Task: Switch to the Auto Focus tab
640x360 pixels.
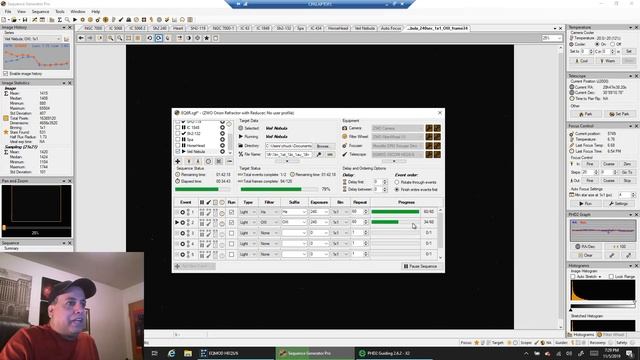Action: (391, 28)
